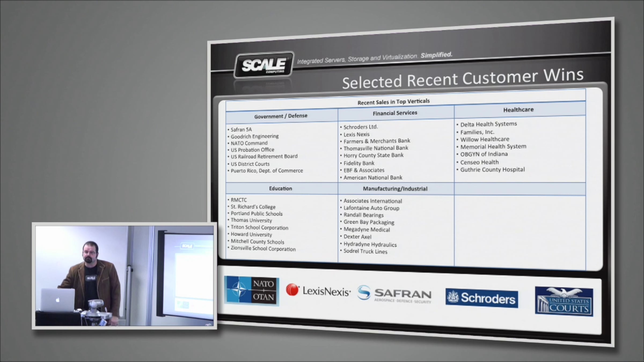
Task: Select "American National Bank"
Action: point(373,178)
